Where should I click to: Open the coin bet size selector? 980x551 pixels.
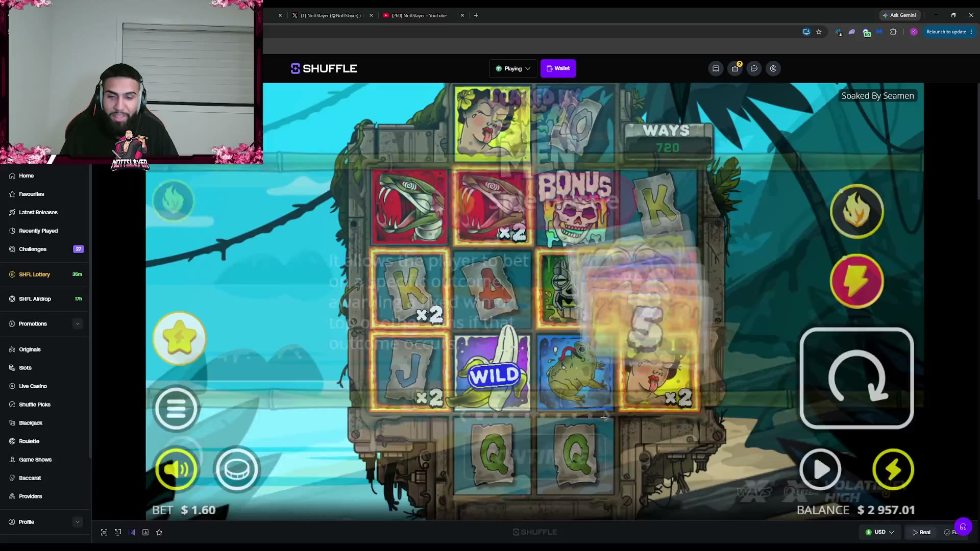point(237,469)
